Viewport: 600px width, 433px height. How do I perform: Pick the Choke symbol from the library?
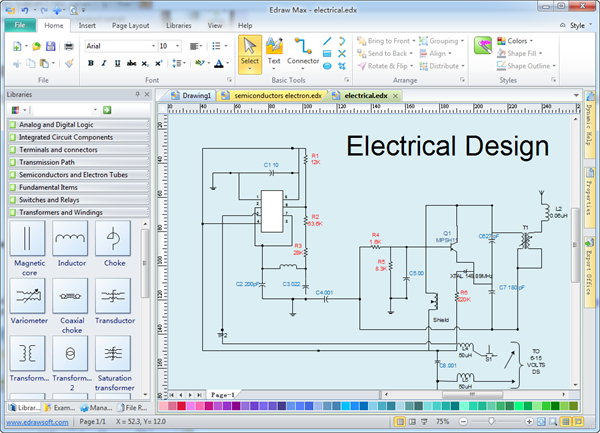pos(113,238)
